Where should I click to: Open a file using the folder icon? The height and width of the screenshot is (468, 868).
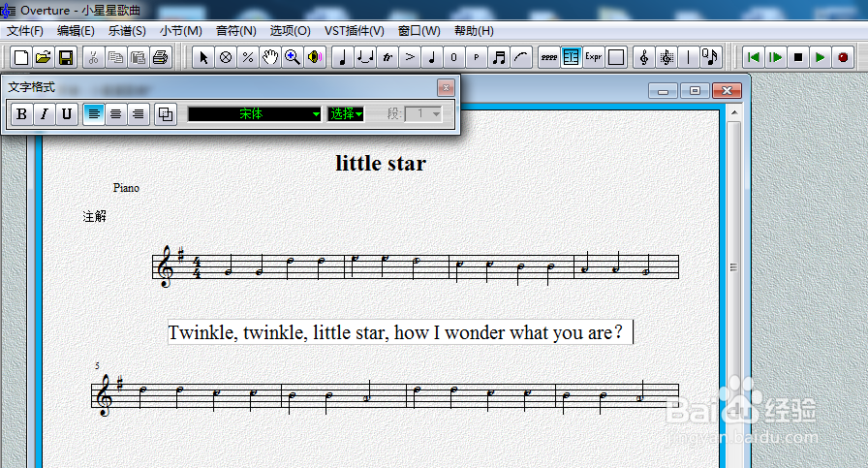pyautogui.click(x=44, y=57)
